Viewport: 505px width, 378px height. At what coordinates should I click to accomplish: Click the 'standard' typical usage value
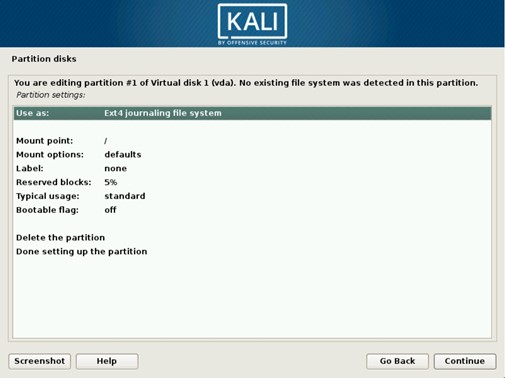(x=125, y=196)
